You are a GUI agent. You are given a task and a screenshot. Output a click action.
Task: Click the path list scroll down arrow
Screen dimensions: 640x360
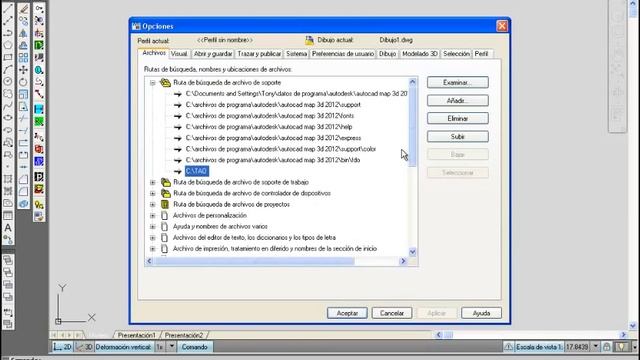coord(412,252)
